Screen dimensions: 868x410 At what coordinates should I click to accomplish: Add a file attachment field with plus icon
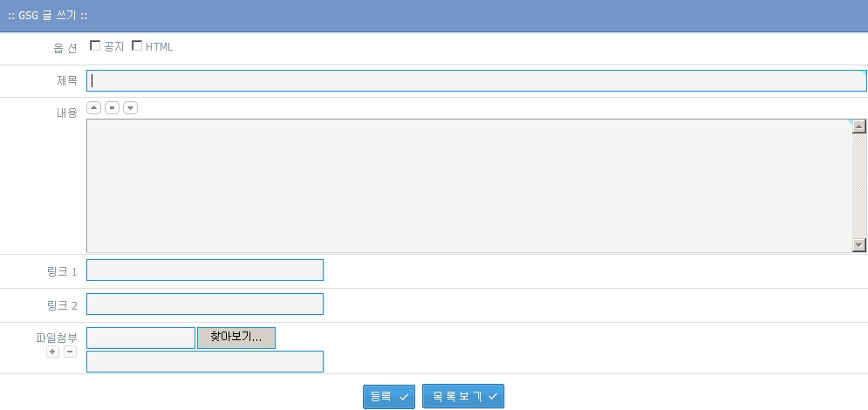pos(52,352)
